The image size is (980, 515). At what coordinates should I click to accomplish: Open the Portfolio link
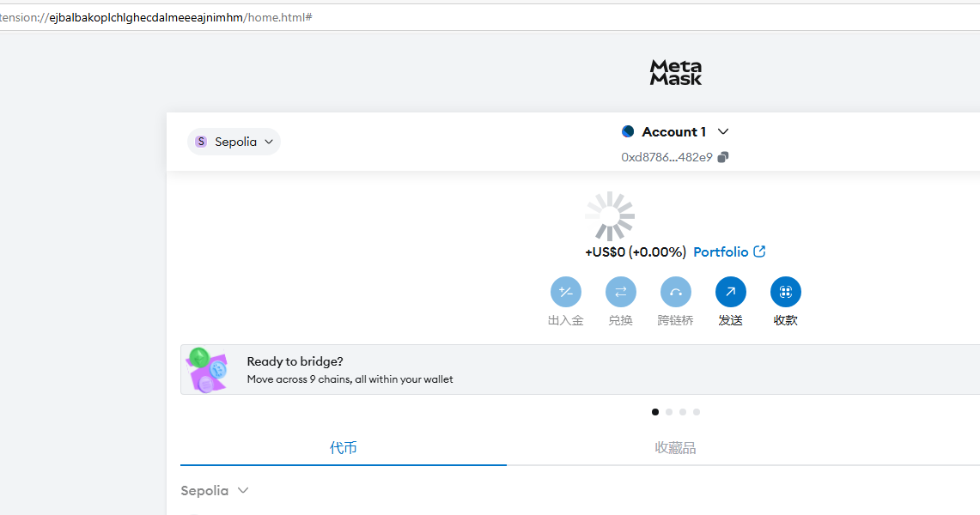pyautogui.click(x=721, y=252)
